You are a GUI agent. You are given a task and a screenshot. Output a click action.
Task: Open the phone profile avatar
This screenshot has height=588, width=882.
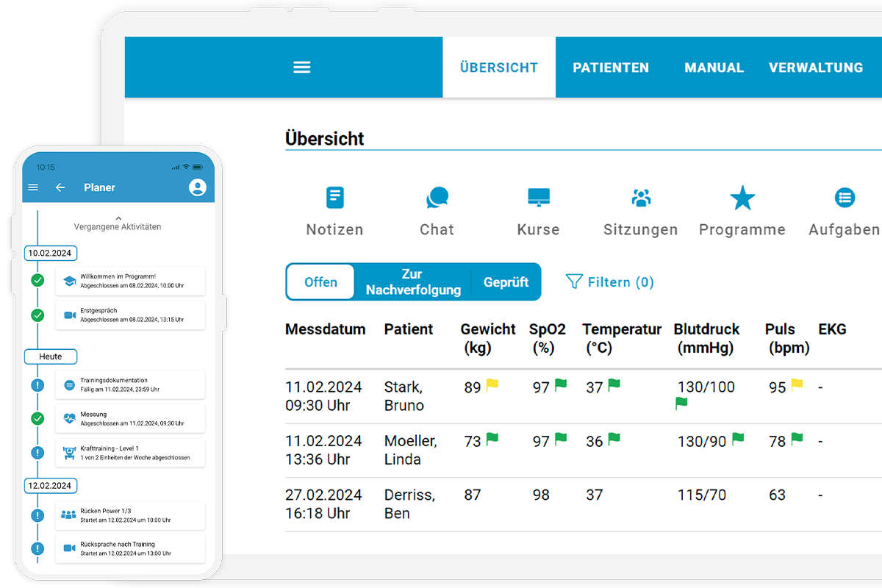click(x=198, y=187)
